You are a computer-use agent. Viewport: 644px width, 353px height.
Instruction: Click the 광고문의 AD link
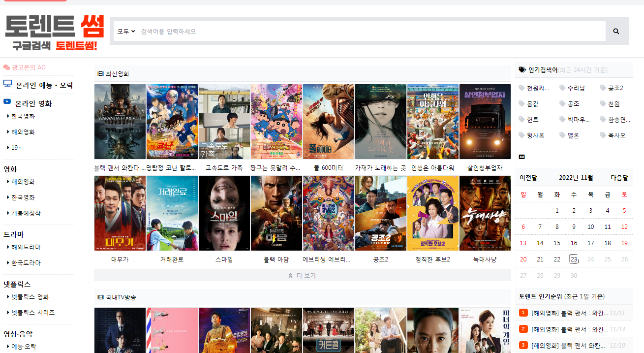tap(29, 67)
